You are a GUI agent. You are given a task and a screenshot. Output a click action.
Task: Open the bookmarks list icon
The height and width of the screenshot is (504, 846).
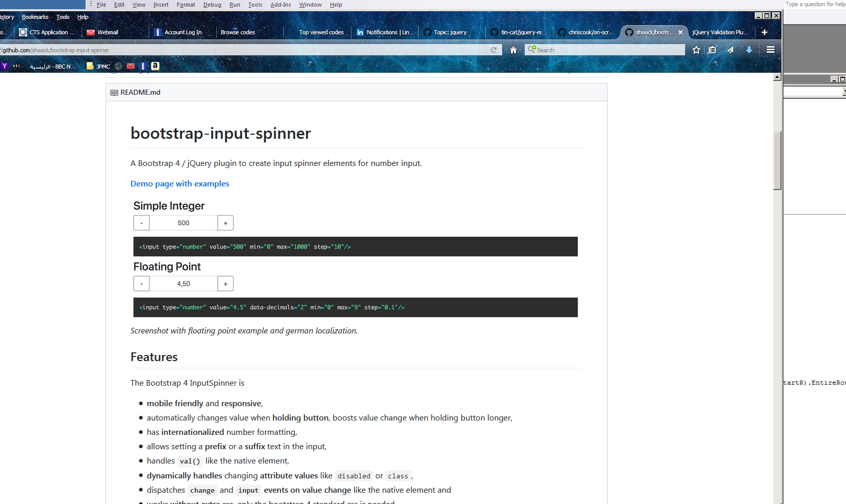point(712,50)
